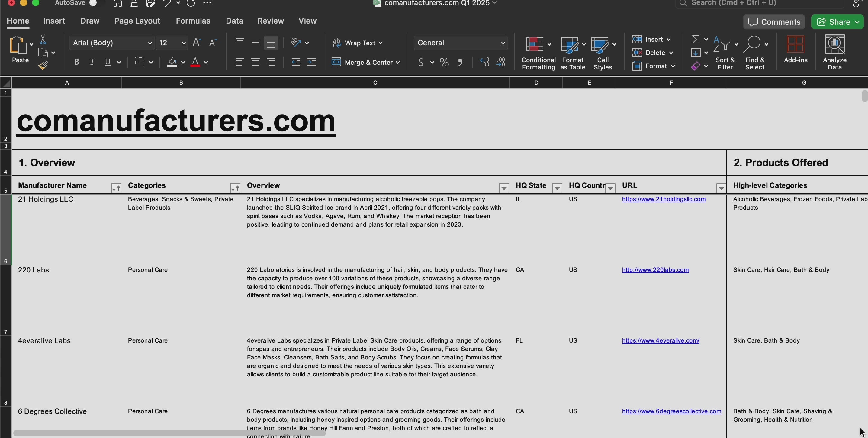
Task: Open the 6degreescollective.com link
Action: click(672, 411)
